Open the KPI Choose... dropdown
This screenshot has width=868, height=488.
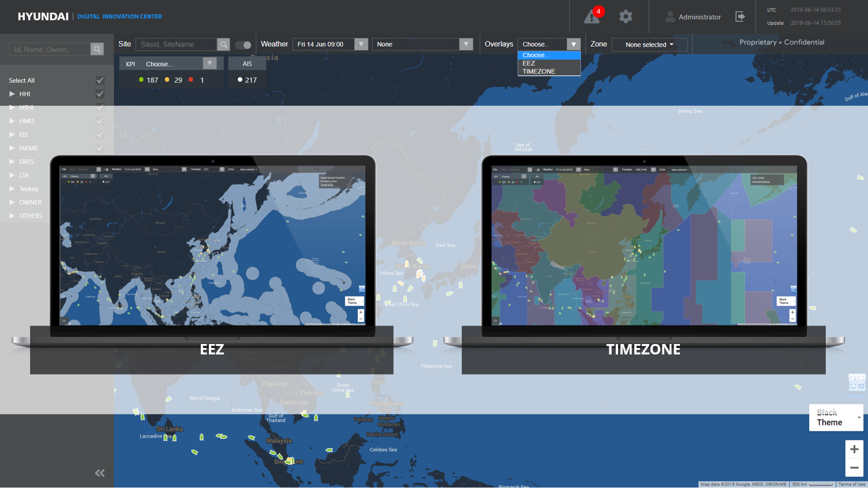coord(179,64)
